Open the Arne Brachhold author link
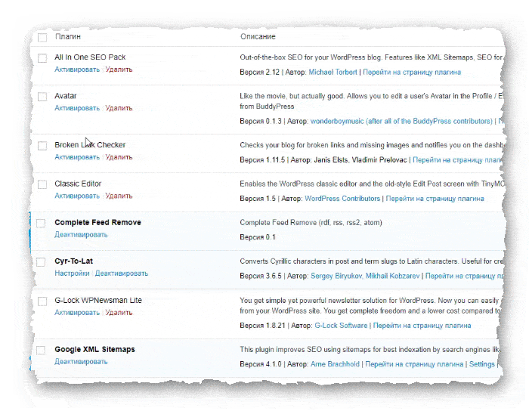This screenshot has width=532, height=411. coord(335,364)
